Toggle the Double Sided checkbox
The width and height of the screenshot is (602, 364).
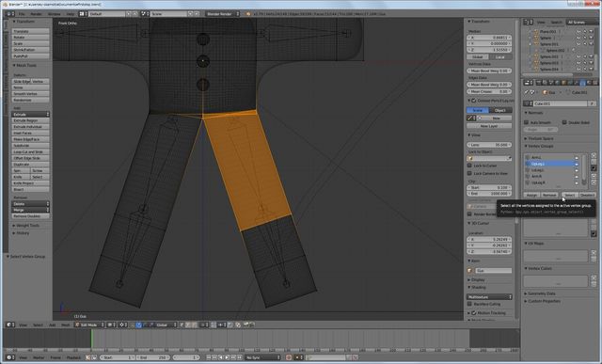point(564,122)
